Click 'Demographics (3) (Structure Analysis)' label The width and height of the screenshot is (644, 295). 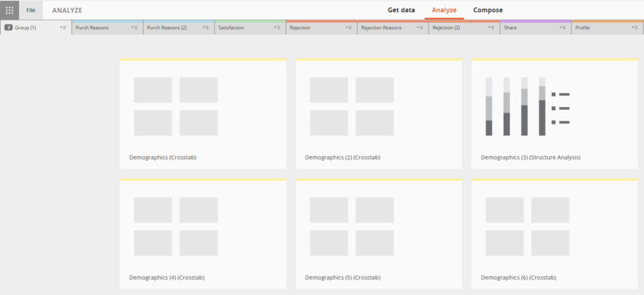[x=530, y=158]
